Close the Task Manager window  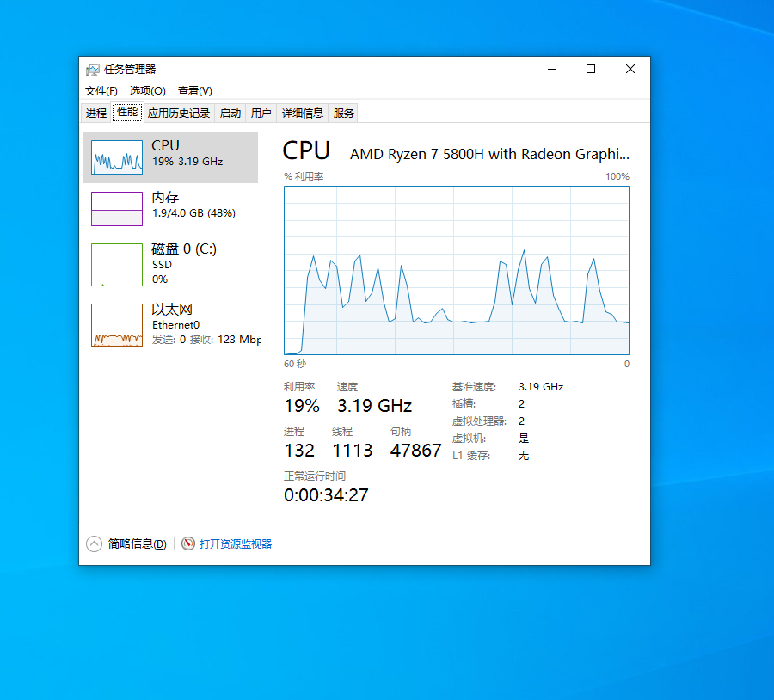pos(630,69)
